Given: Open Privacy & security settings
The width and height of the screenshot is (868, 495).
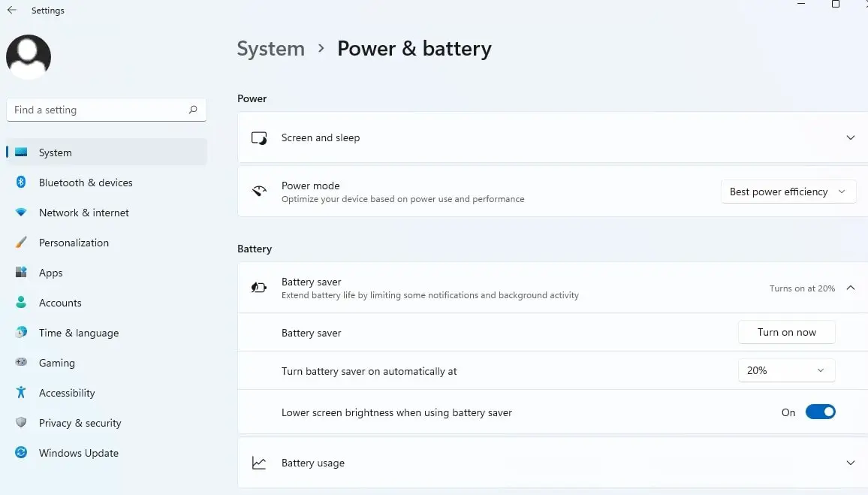Looking at the screenshot, I should coord(80,423).
